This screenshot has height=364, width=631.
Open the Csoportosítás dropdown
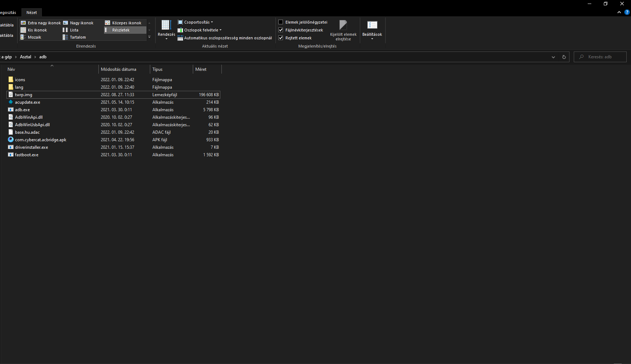(x=196, y=22)
